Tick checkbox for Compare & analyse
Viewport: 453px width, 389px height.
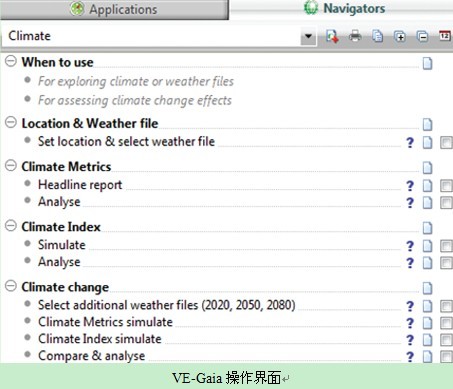446,357
